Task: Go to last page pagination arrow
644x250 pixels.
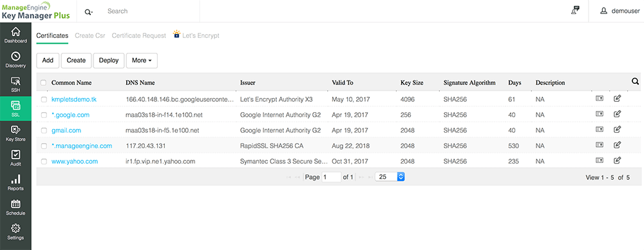Action: pyautogui.click(x=370, y=177)
